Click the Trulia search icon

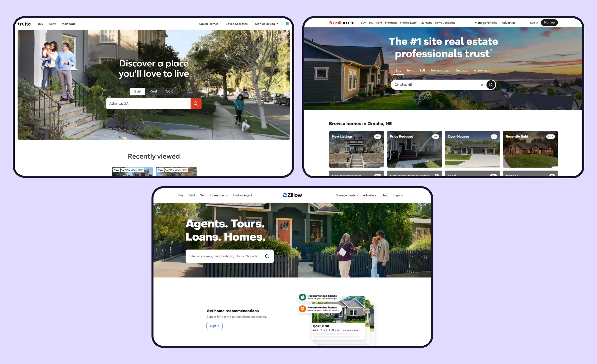(x=195, y=103)
